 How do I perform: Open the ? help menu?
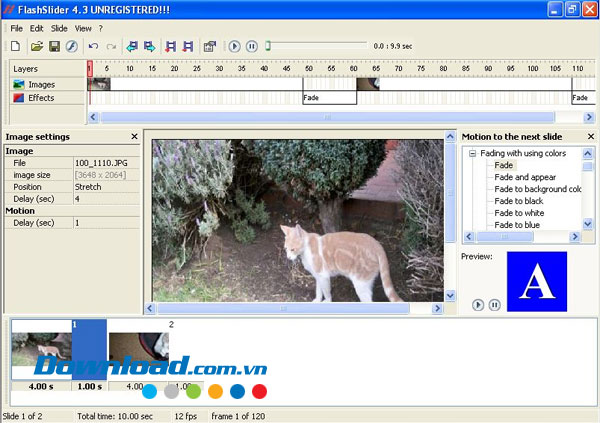coord(101,28)
